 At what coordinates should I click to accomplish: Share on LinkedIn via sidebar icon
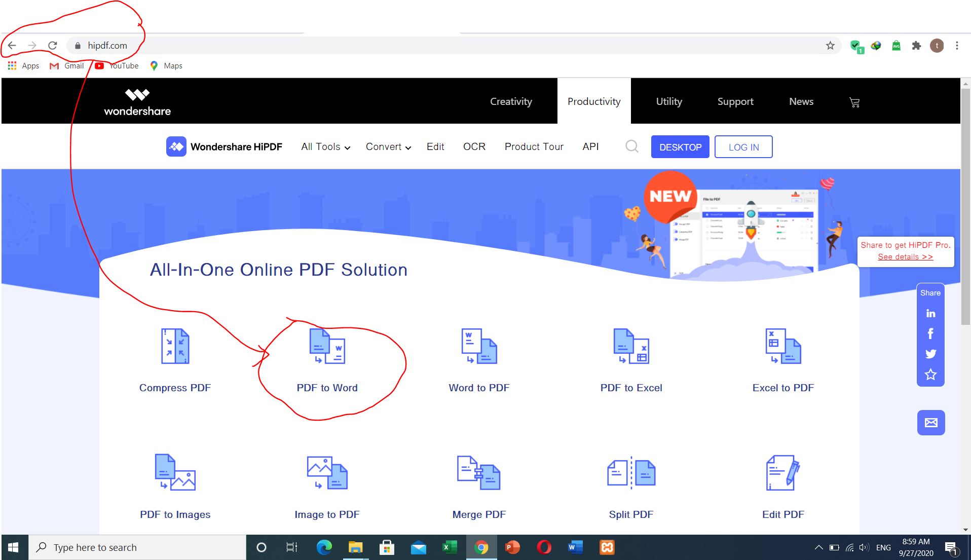(x=930, y=314)
